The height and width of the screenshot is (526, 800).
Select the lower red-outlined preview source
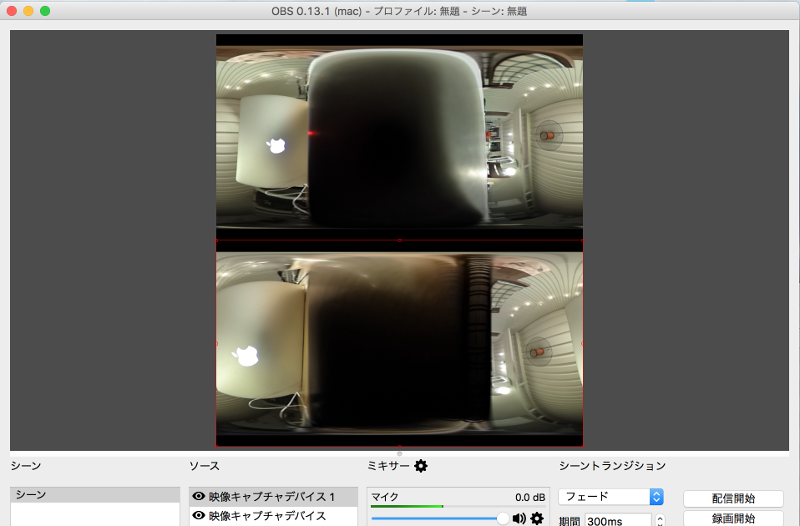pos(399,343)
